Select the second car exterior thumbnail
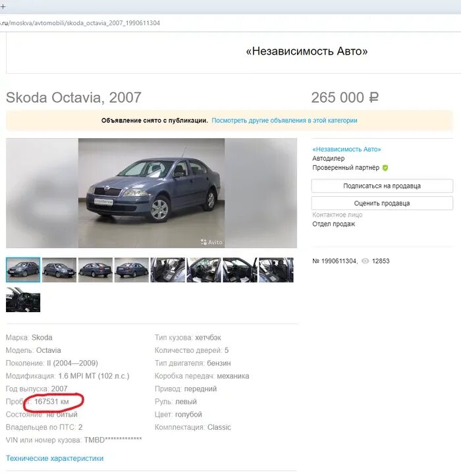 (x=59, y=270)
